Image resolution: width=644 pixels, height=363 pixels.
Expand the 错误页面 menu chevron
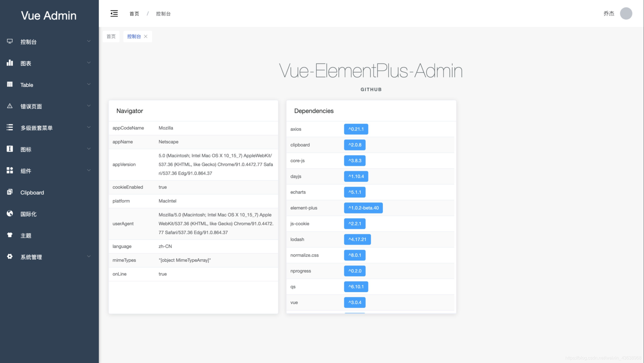coord(89,106)
